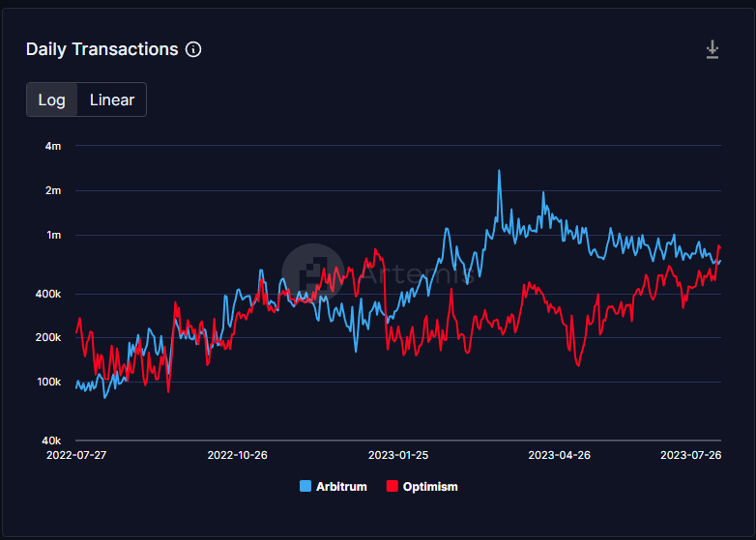Click the info icon beside Daily Transactions

coord(193,49)
